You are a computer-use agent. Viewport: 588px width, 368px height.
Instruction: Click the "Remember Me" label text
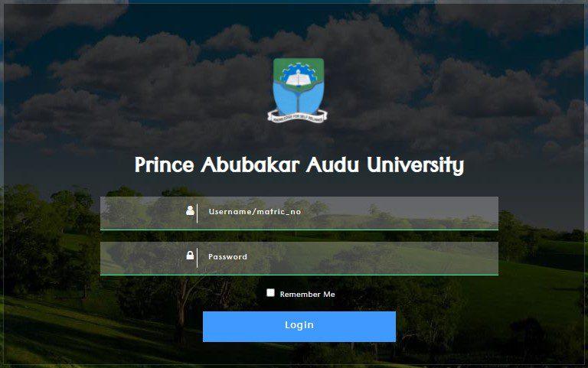click(308, 295)
